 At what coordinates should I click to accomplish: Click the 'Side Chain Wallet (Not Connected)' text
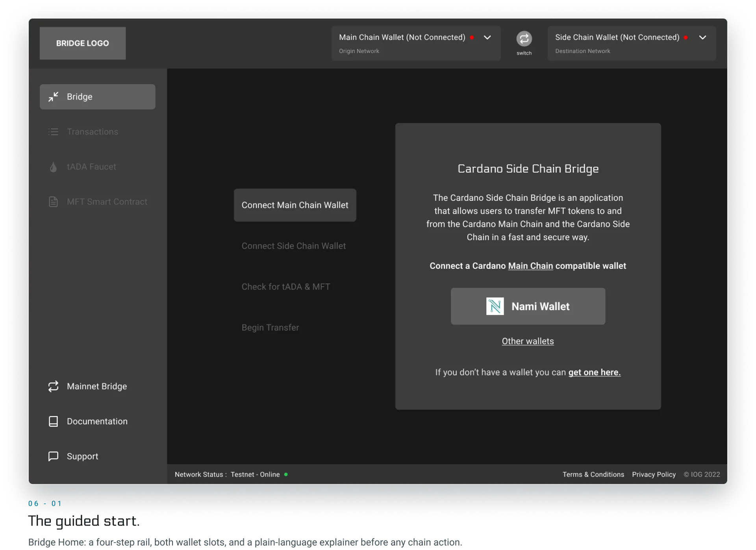coord(617,37)
